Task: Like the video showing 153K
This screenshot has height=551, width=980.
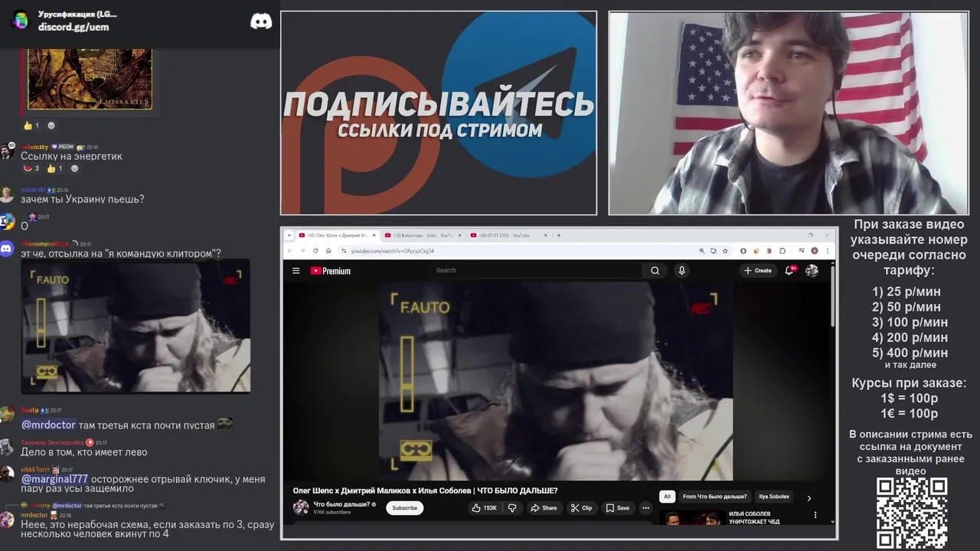Action: 484,507
